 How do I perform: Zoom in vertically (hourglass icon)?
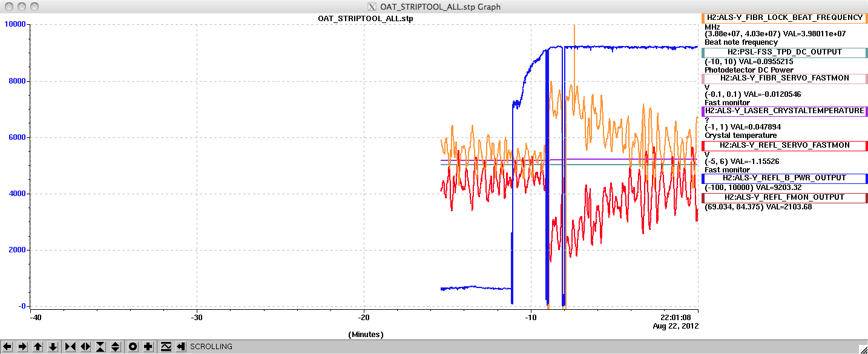point(100,347)
